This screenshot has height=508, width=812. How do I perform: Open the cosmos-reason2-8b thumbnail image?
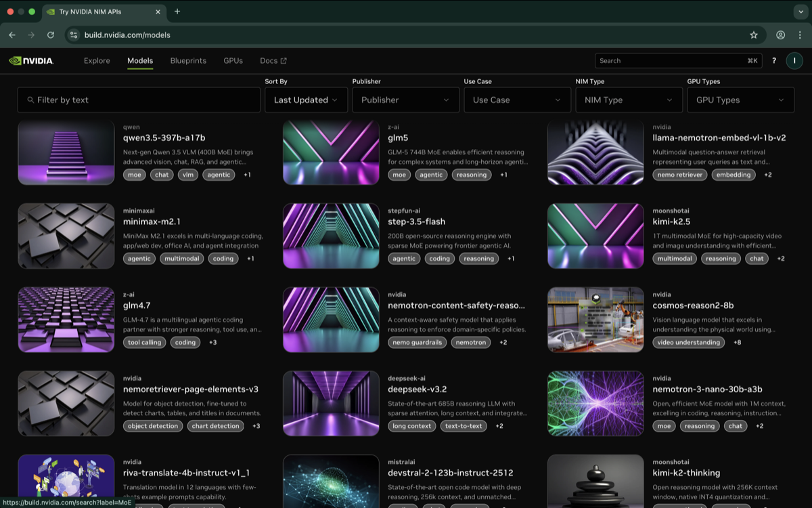[595, 320]
